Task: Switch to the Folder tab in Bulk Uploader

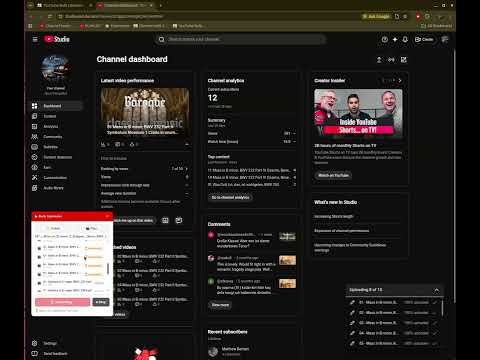Action: (54, 228)
